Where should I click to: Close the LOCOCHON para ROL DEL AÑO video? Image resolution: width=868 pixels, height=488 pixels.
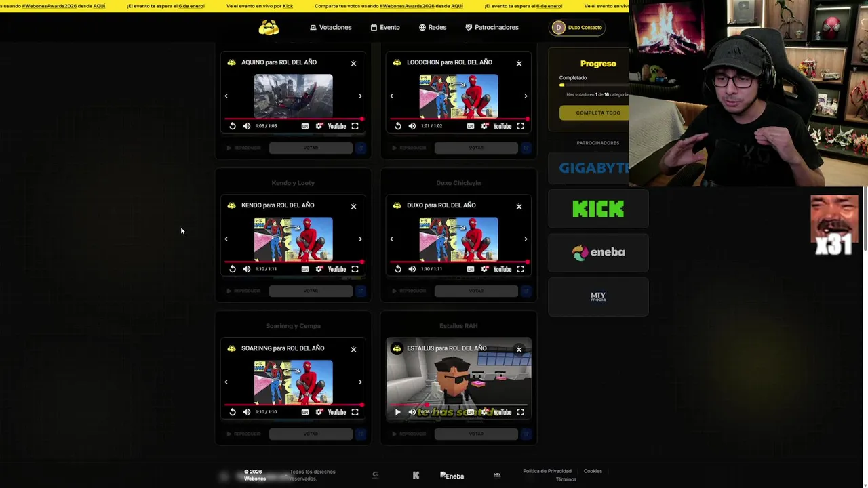[x=519, y=63]
